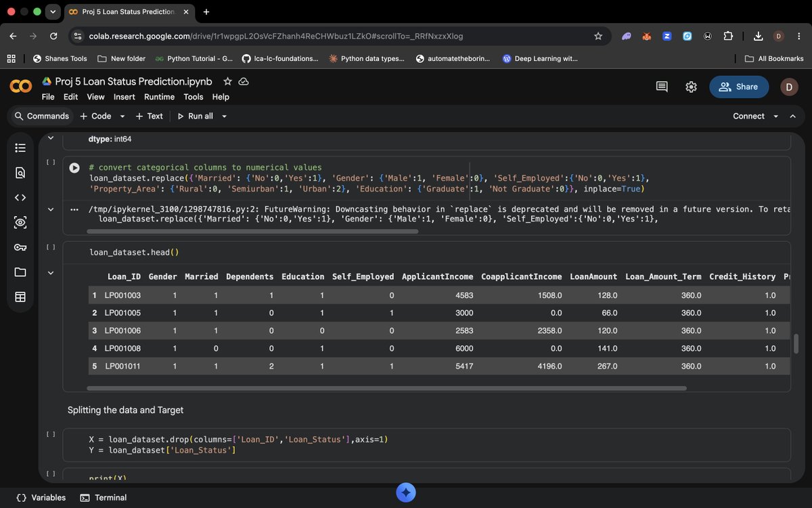Screen dimensions: 812x508
Task: Open the tab search chevron in the browser
Action: tap(53, 12)
